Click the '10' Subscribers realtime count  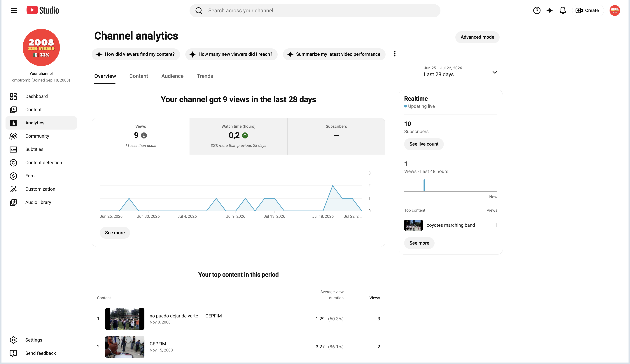point(407,124)
